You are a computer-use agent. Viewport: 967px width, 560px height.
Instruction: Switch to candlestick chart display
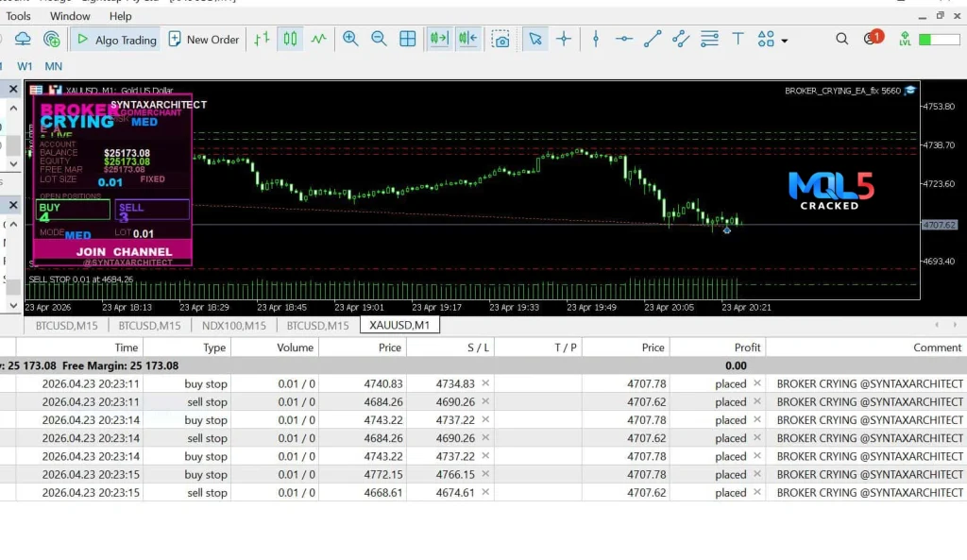pyautogui.click(x=290, y=40)
